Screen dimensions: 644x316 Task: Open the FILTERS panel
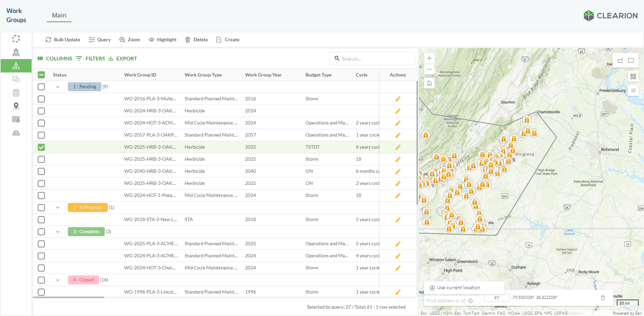(91, 58)
